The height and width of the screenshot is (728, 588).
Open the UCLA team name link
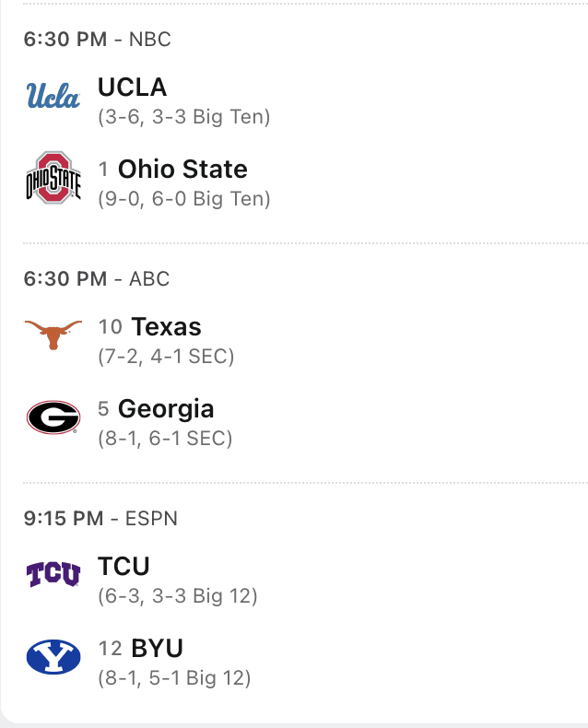(132, 88)
